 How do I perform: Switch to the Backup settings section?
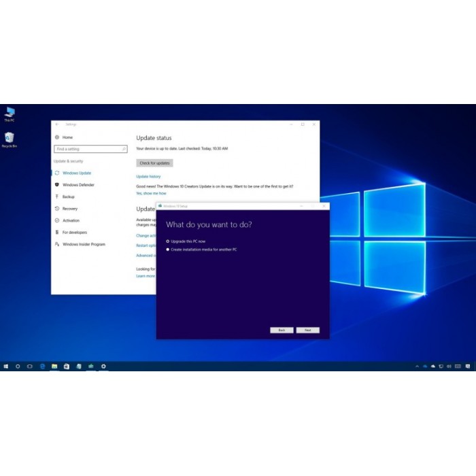pyautogui.click(x=68, y=197)
